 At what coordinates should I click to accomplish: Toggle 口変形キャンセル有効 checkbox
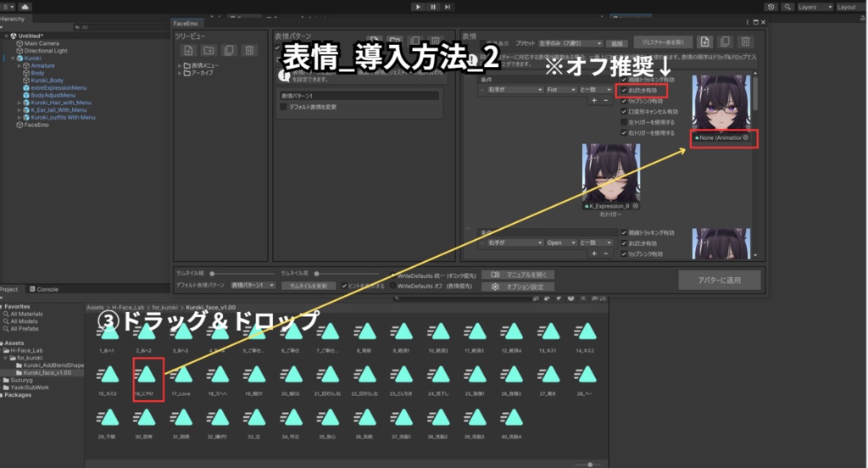pos(624,111)
